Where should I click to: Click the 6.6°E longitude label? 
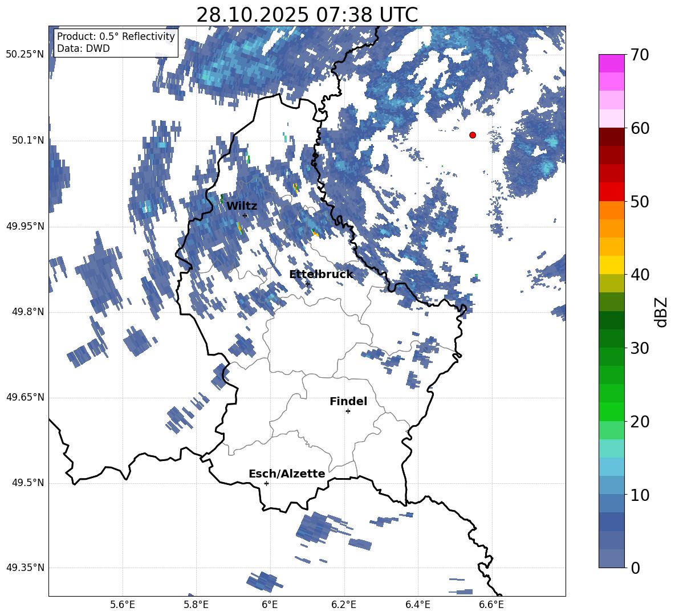491,605
